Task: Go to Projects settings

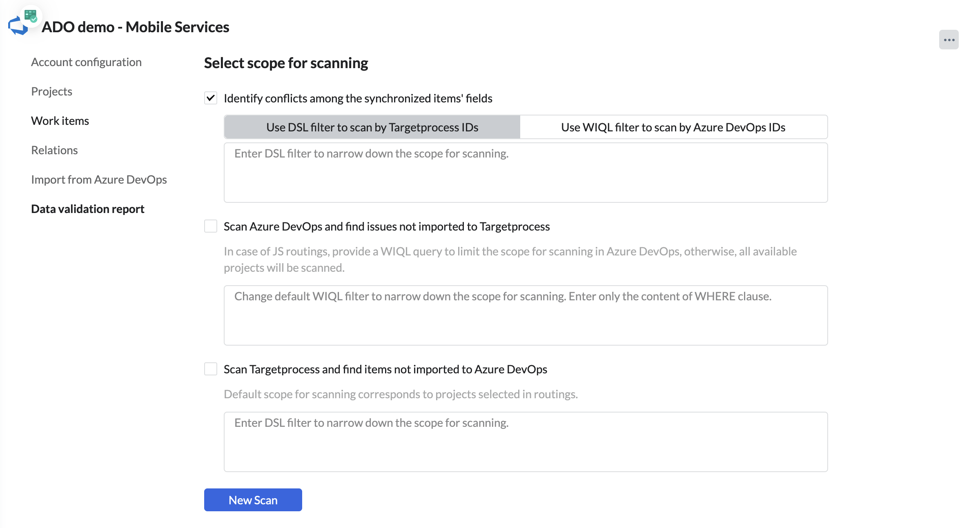Action: (51, 91)
